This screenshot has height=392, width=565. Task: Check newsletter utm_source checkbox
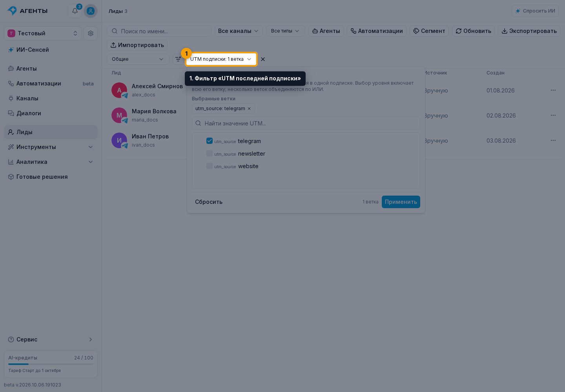pyautogui.click(x=210, y=153)
